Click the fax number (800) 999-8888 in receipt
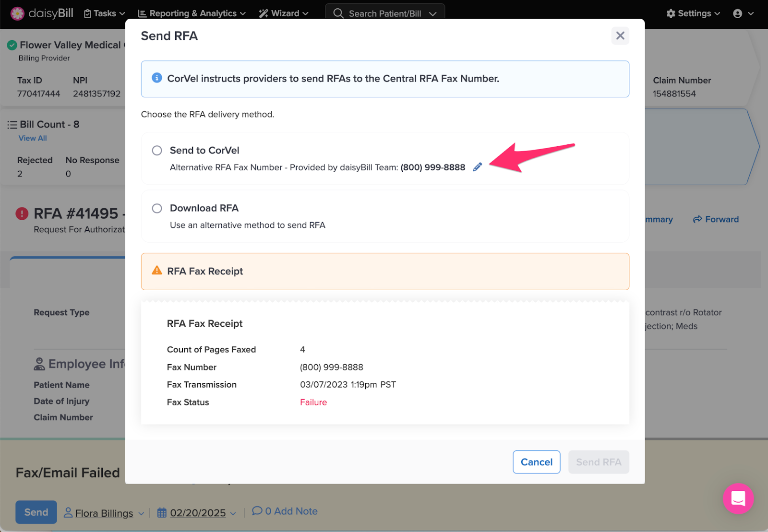This screenshot has width=768, height=532. tap(332, 367)
